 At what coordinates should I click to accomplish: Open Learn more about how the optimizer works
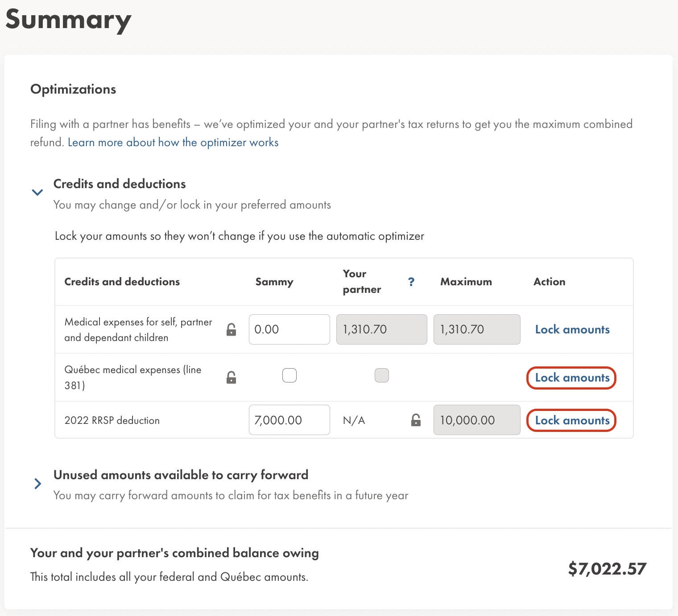pyautogui.click(x=173, y=143)
